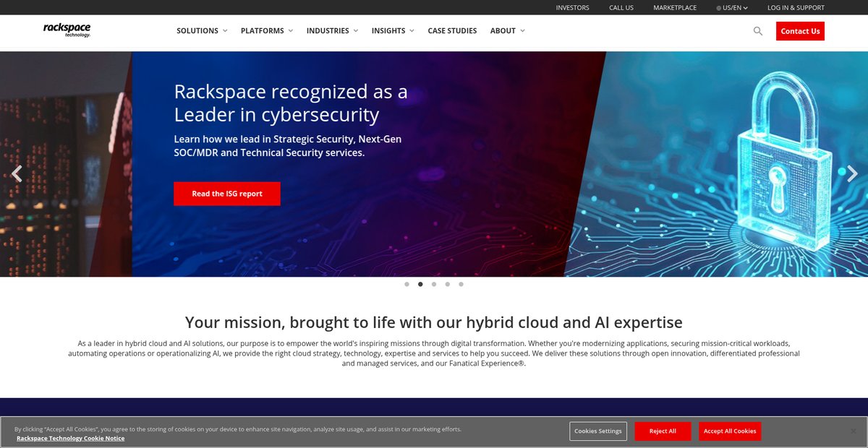The height and width of the screenshot is (448, 868).
Task: Expand the Solutions menu
Action: tap(202, 31)
